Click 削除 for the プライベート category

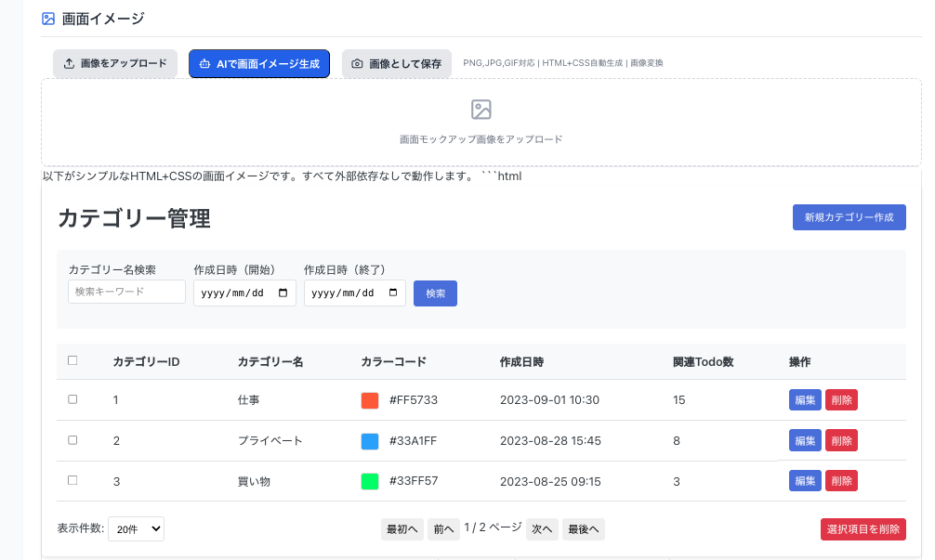coord(840,440)
